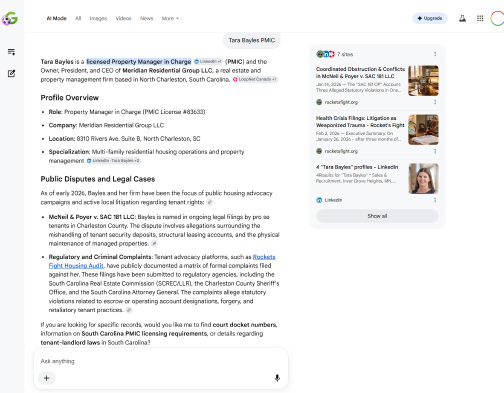Click the Ask anything input field
Image resolution: width=504 pixels, height=393 pixels.
coord(161,361)
